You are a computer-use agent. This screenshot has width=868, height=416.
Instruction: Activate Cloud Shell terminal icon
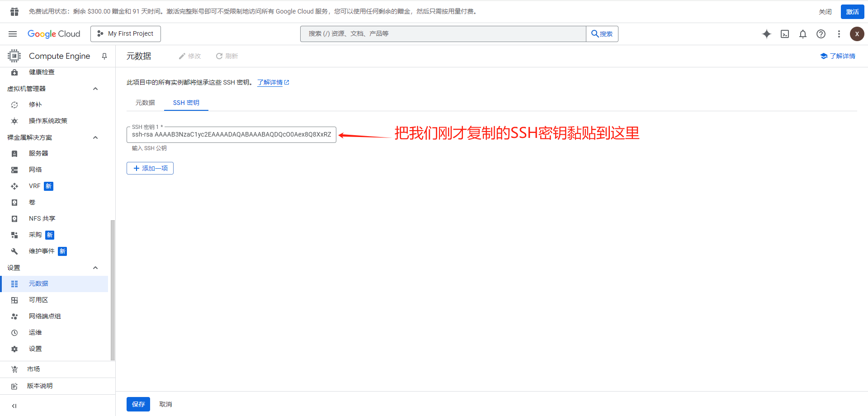click(x=785, y=34)
